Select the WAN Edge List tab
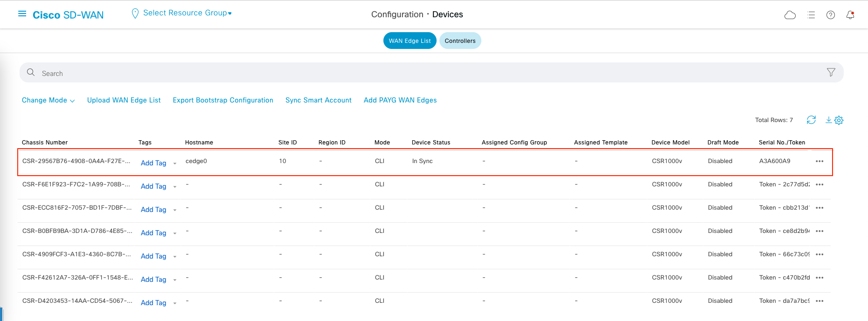The width and height of the screenshot is (868, 321). click(x=410, y=41)
